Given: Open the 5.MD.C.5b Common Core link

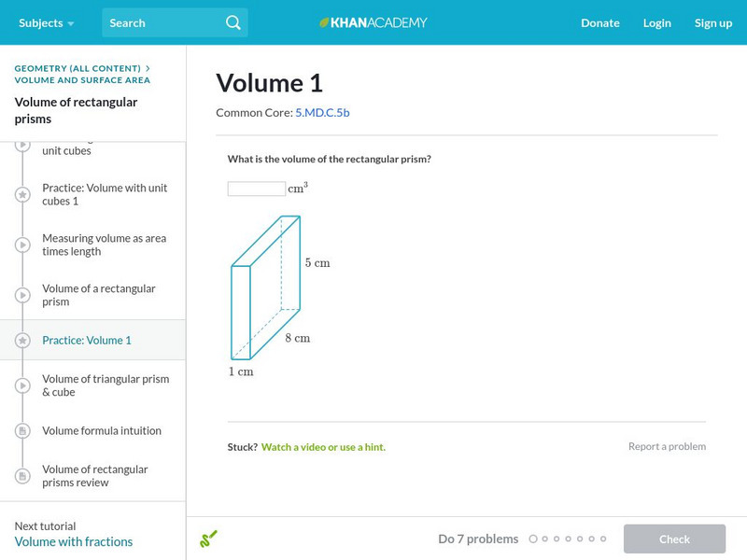Looking at the screenshot, I should [322, 113].
